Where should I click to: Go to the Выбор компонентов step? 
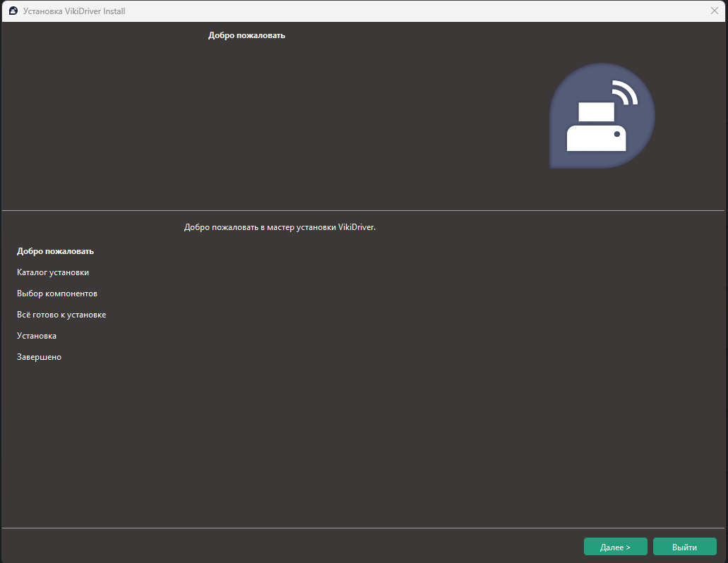[x=57, y=293]
